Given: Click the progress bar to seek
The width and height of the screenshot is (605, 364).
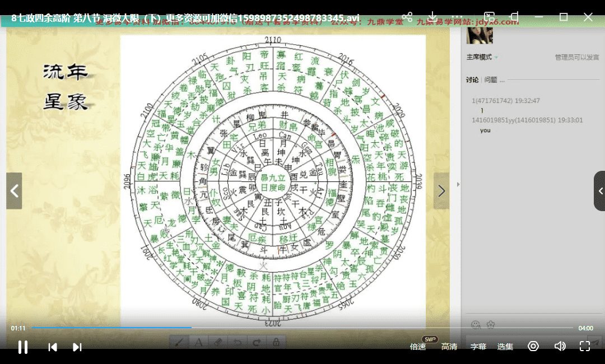Looking at the screenshot, I should click(302, 328).
